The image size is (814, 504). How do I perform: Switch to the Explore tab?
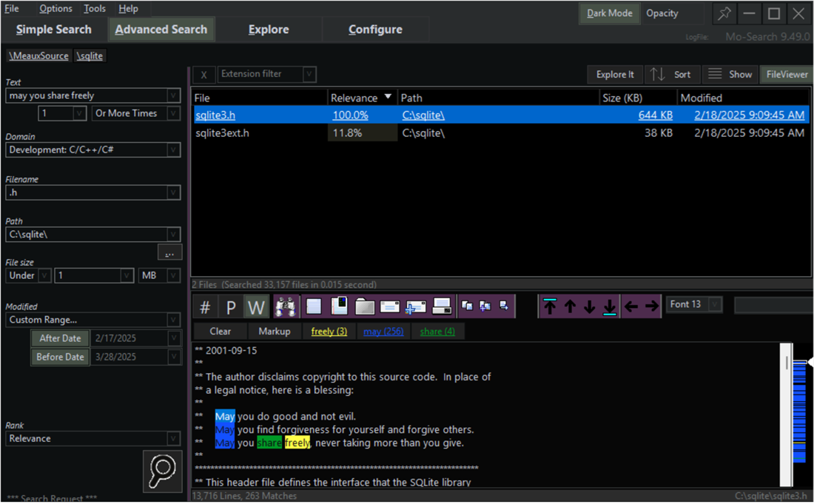coord(269,30)
